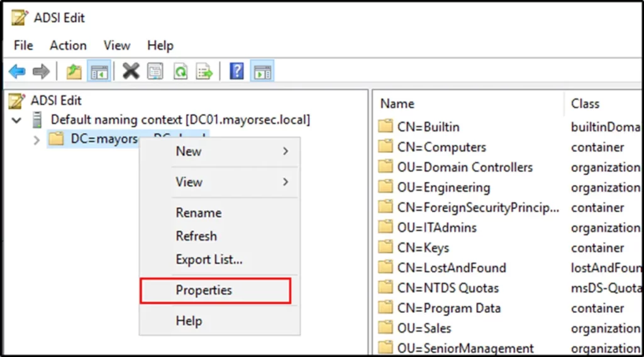Click the Delete X toolbar icon
Image resolution: width=644 pixels, height=357 pixels.
point(131,72)
